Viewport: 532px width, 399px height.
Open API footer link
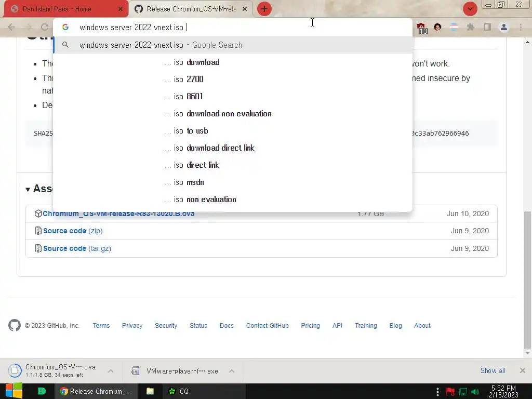pos(337,325)
